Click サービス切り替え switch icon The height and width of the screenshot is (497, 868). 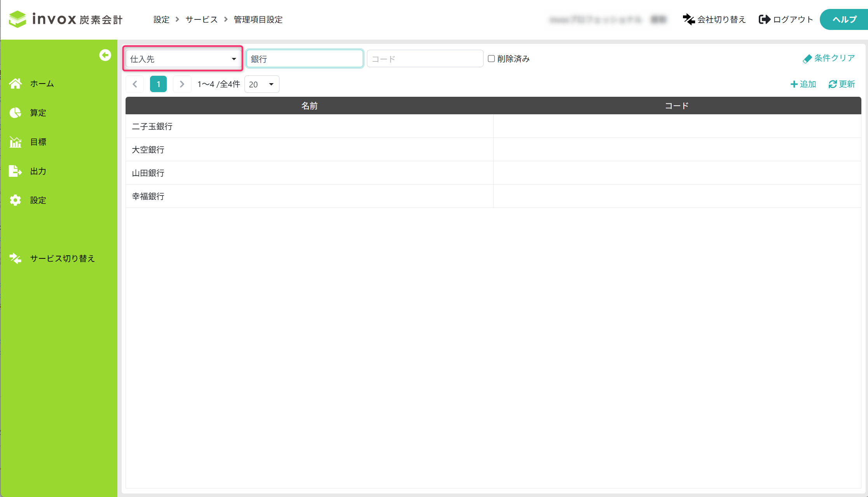[16, 258]
